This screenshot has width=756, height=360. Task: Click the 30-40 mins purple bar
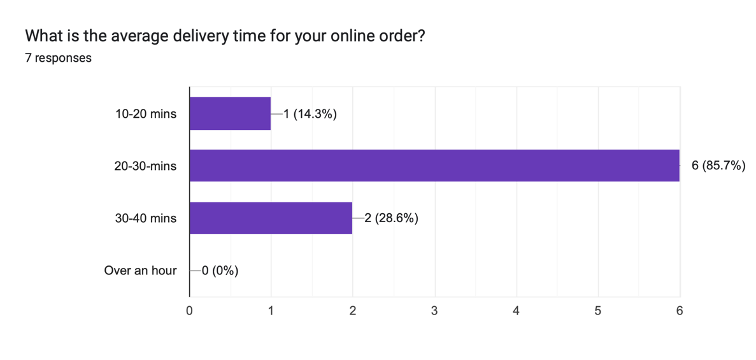(271, 218)
